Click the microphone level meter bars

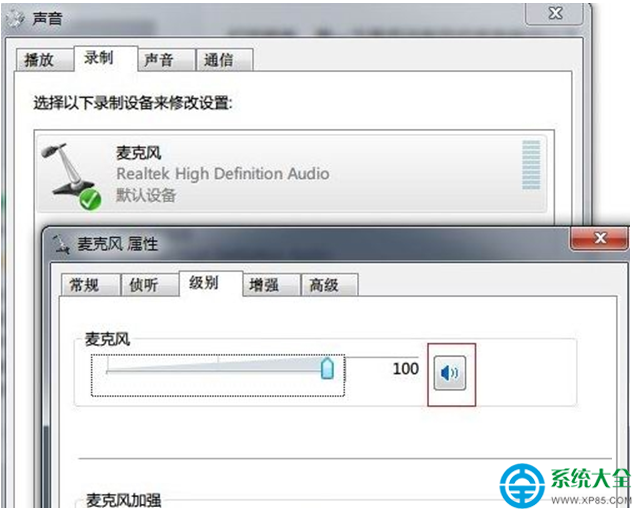(531, 165)
